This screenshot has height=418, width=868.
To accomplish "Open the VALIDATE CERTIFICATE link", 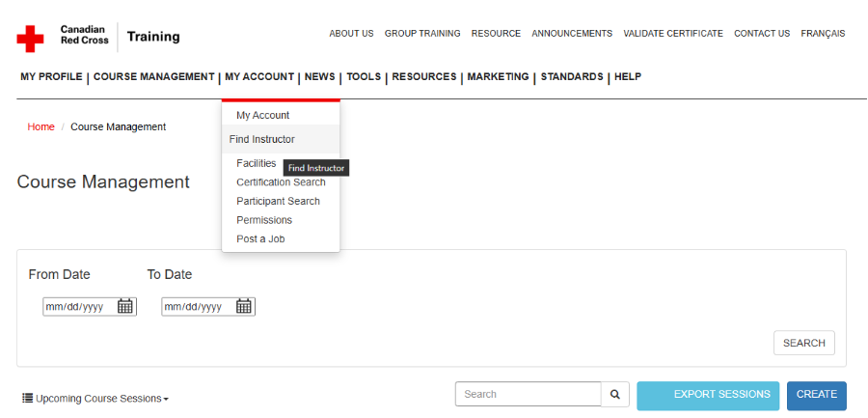I will (672, 34).
